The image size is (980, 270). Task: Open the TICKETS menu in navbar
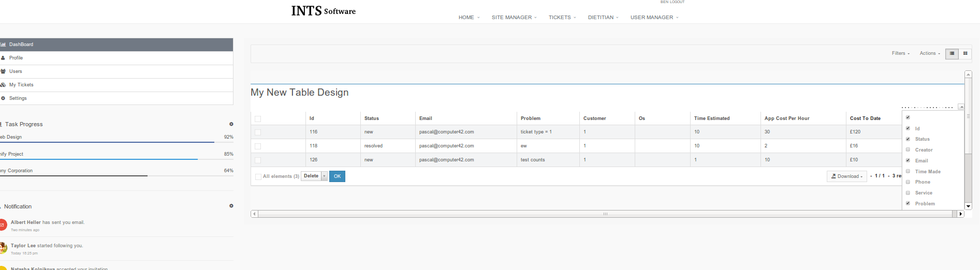pos(562,18)
